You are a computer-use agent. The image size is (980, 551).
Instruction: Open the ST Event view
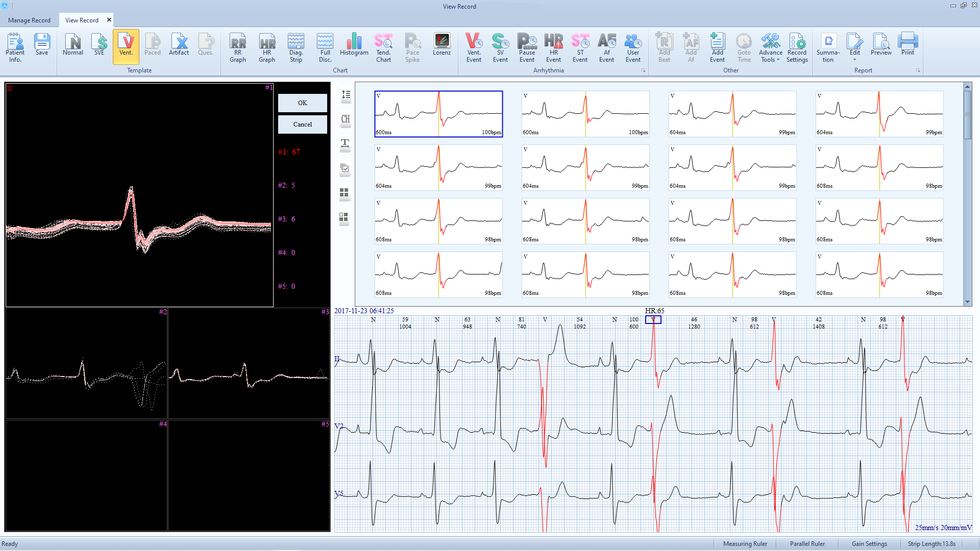580,47
